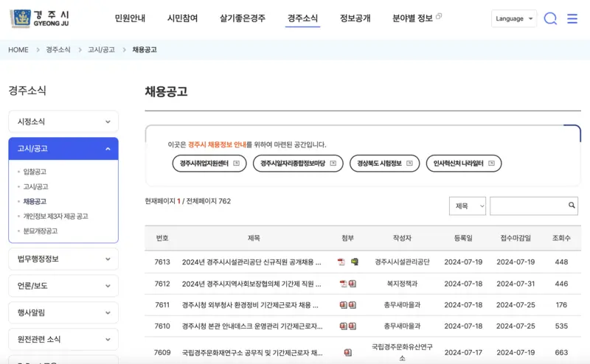
Task: Open the 정보공개 top menu
Action: (355, 18)
